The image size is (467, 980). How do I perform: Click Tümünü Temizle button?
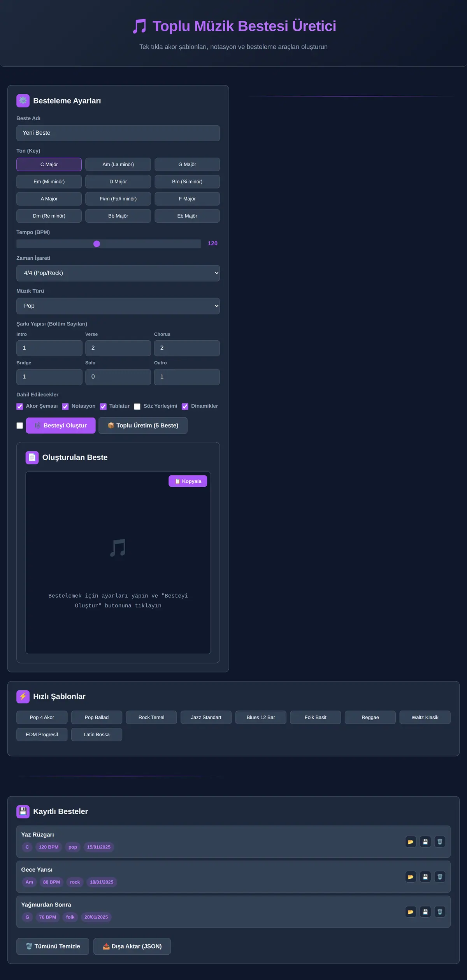(x=53, y=946)
